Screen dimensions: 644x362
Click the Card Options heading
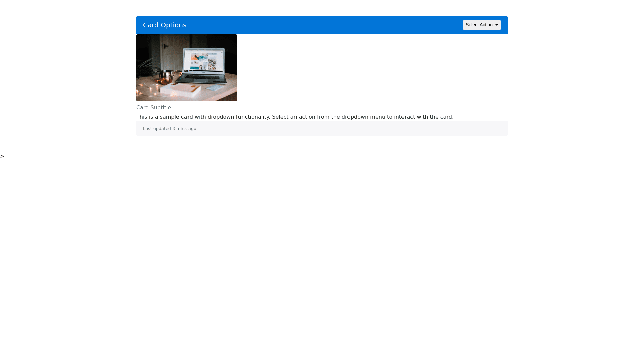[164, 25]
